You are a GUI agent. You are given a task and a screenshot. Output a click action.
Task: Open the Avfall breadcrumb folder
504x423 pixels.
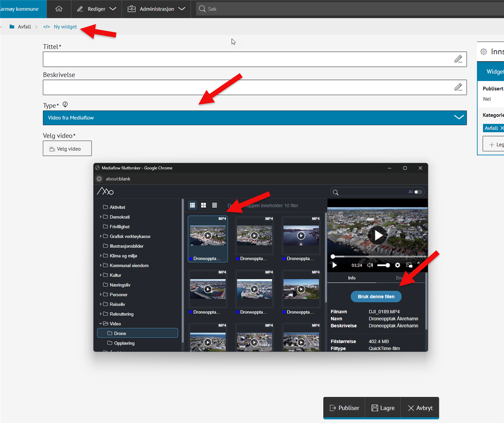tap(20, 26)
